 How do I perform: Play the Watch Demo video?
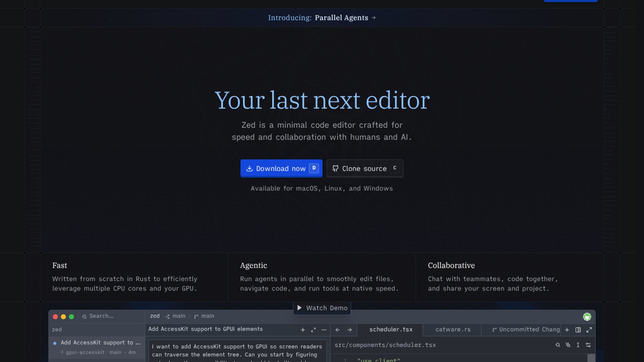coord(322,308)
